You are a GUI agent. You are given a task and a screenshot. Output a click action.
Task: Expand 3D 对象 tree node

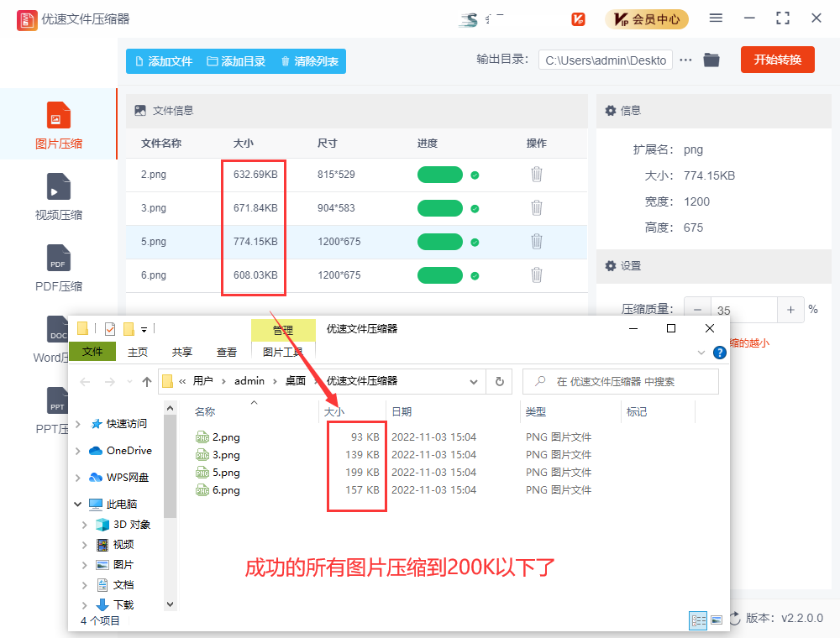(85, 525)
